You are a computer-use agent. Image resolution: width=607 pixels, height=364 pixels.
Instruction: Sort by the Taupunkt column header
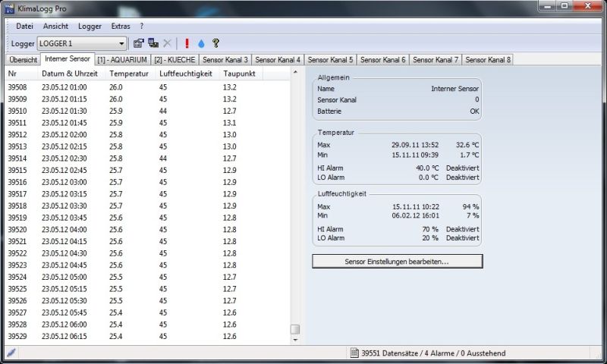241,74
